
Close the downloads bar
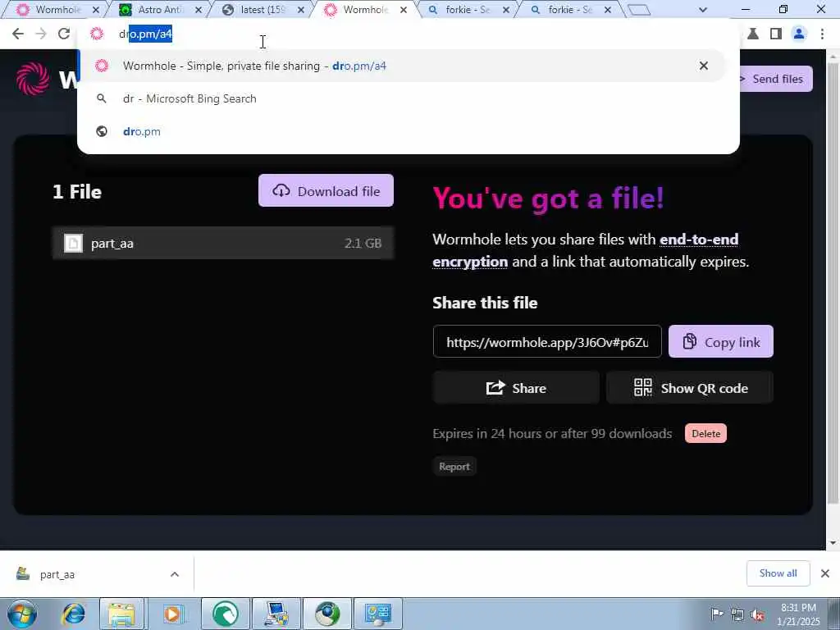825,573
